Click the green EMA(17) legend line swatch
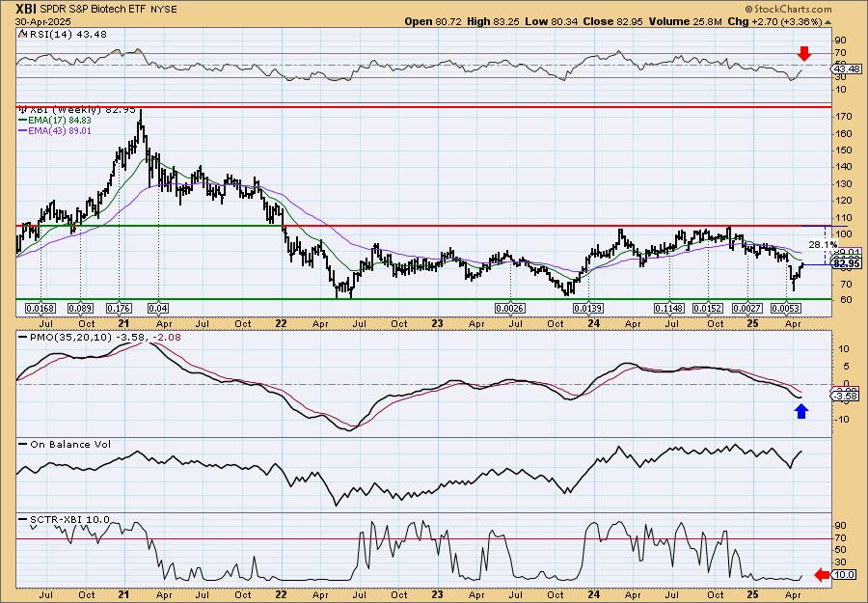This screenshot has height=603, width=868. (x=24, y=121)
